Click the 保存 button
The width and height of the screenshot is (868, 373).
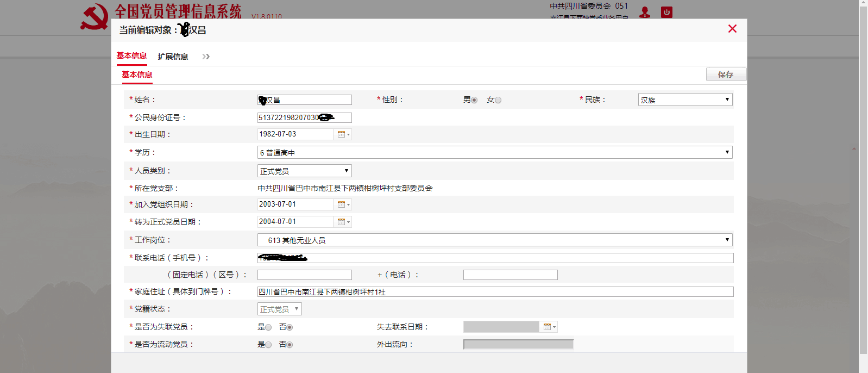point(726,74)
